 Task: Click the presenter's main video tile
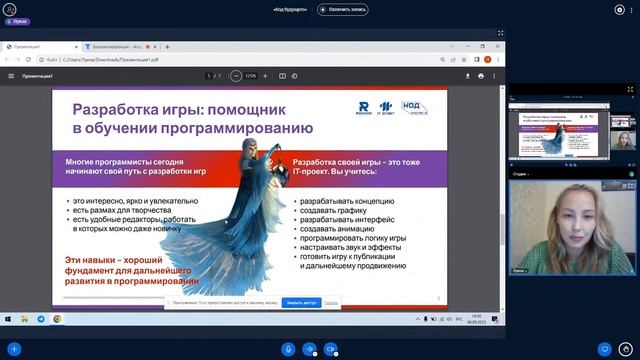(x=572, y=228)
